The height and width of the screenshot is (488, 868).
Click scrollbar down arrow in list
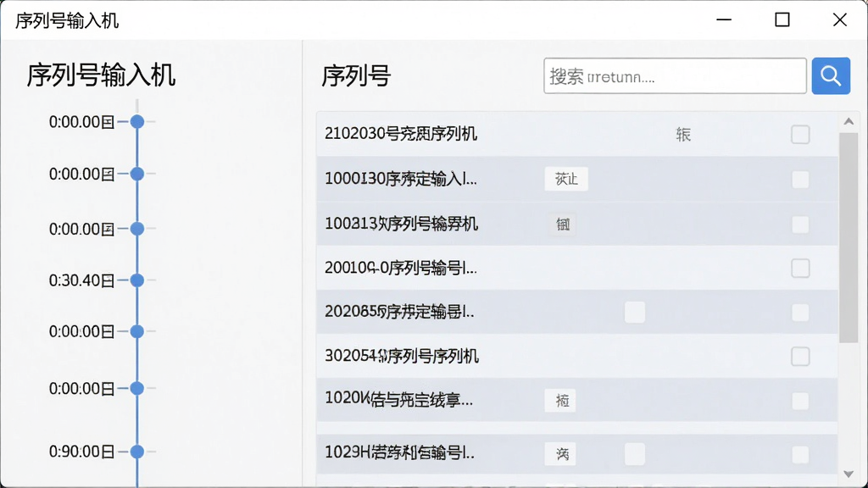849,474
